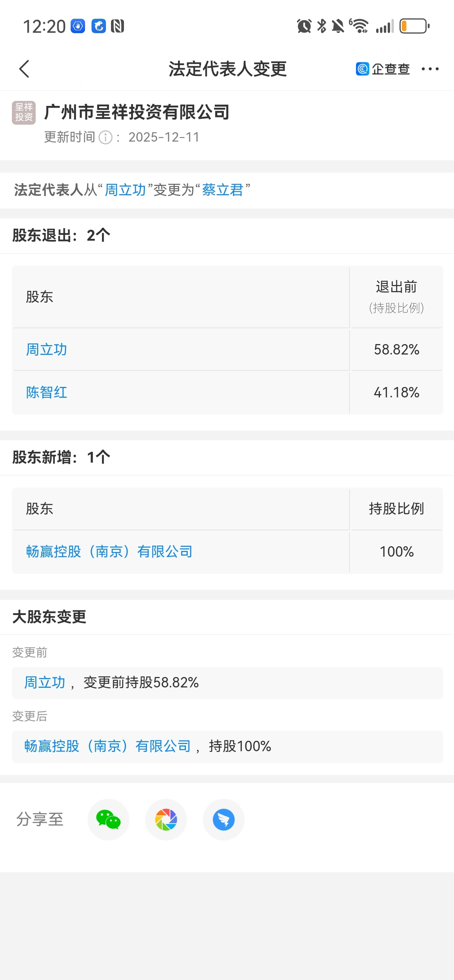Viewport: 454px width, 980px height.
Task: Share to WeChat
Action: click(x=108, y=819)
